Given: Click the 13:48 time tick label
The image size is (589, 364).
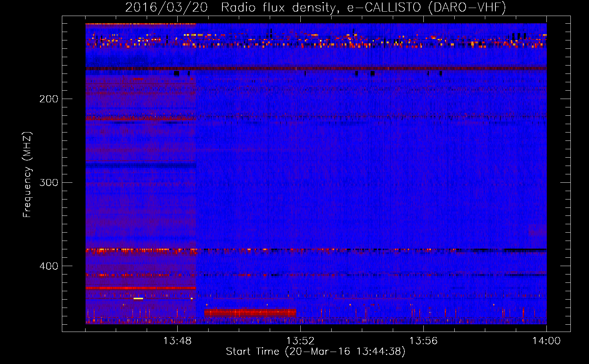Looking at the screenshot, I should point(177,341).
